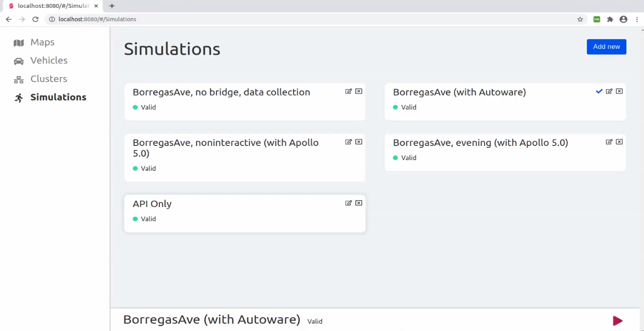The width and height of the screenshot is (644, 331).
Task: Reload the page with refresh icon
Action: point(35,20)
